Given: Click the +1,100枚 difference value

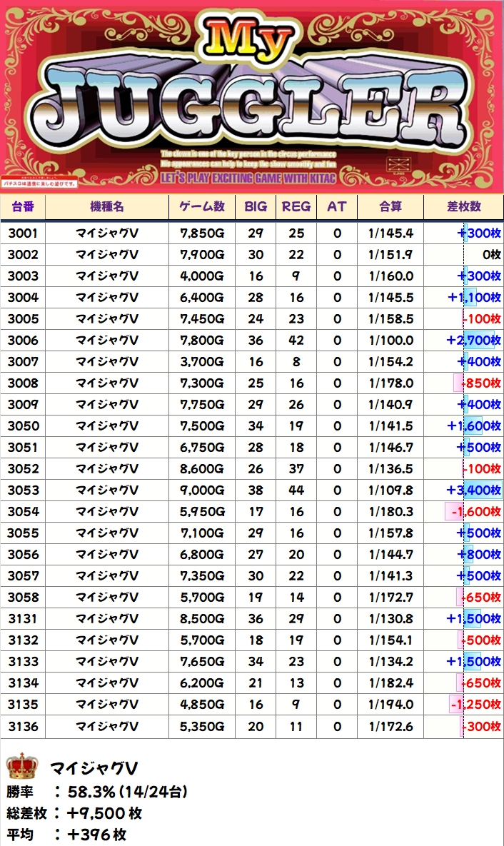Looking at the screenshot, I should pyautogui.click(x=474, y=297).
